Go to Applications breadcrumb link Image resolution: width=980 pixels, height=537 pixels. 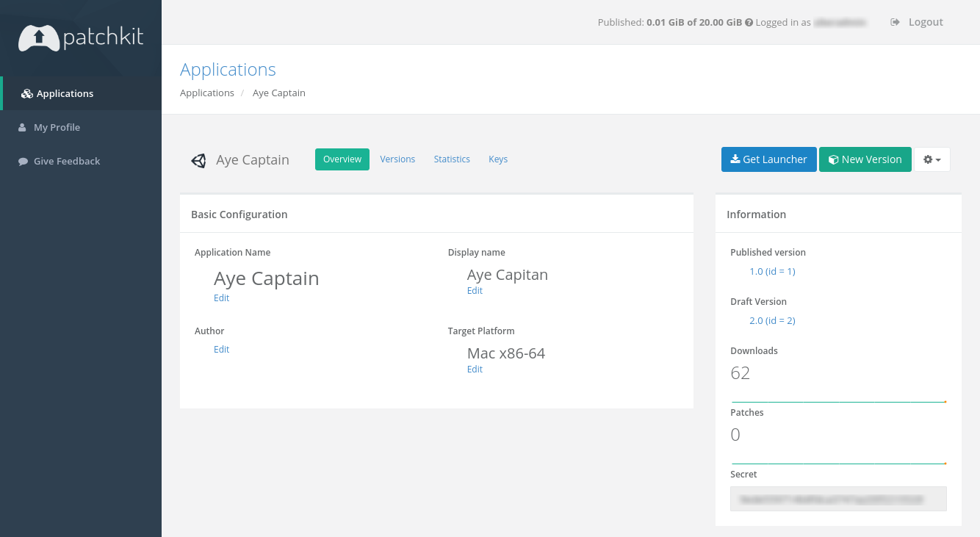tap(207, 93)
